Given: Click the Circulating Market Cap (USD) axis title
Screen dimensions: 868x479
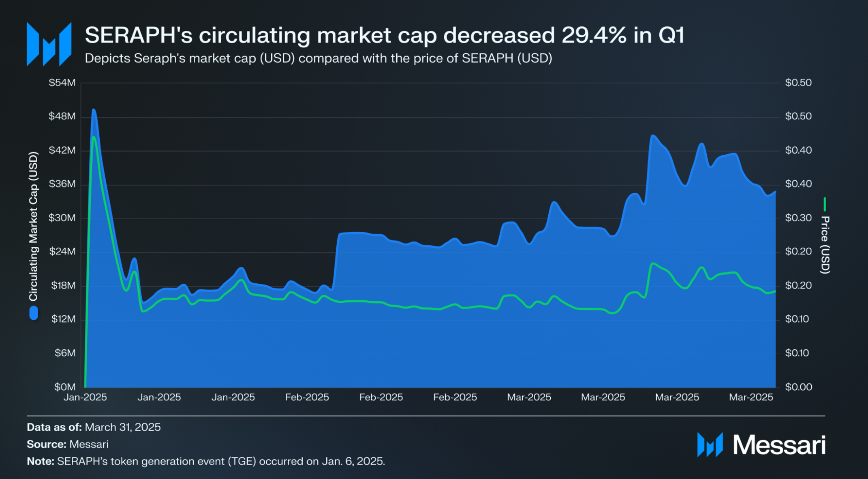Looking at the screenshot, I should pos(34,226).
